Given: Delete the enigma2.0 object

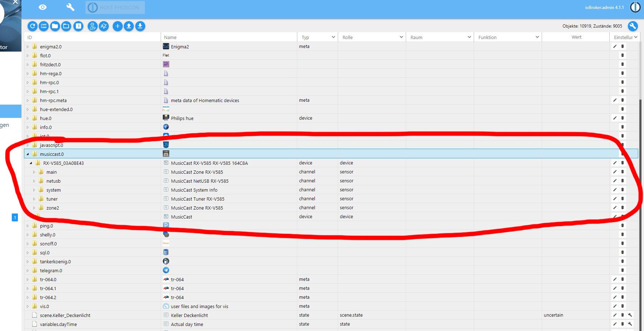Looking at the screenshot, I should (x=623, y=46).
